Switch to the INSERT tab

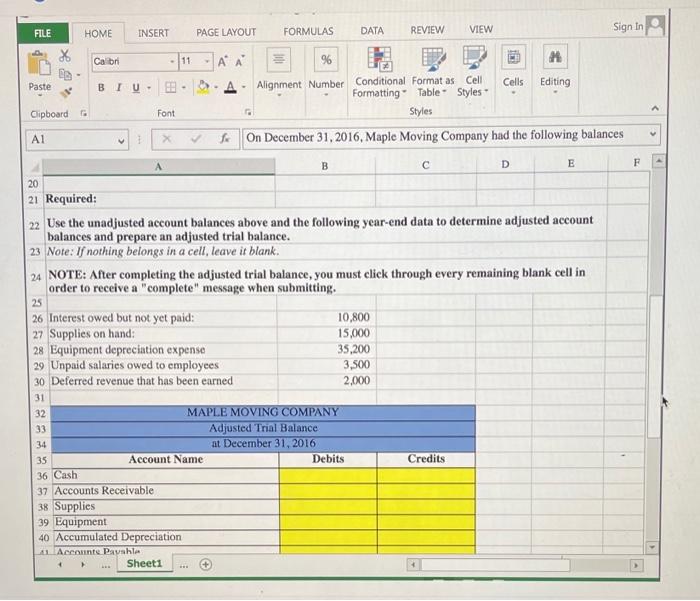[x=153, y=33]
